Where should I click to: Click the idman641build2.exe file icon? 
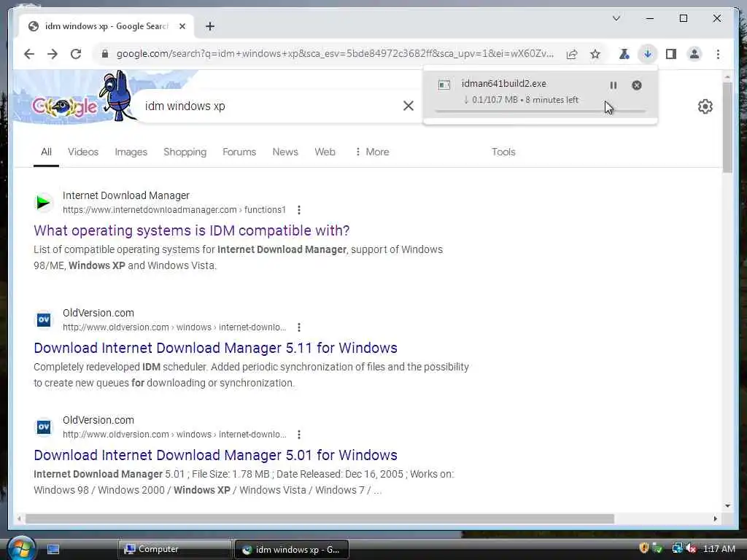point(444,85)
